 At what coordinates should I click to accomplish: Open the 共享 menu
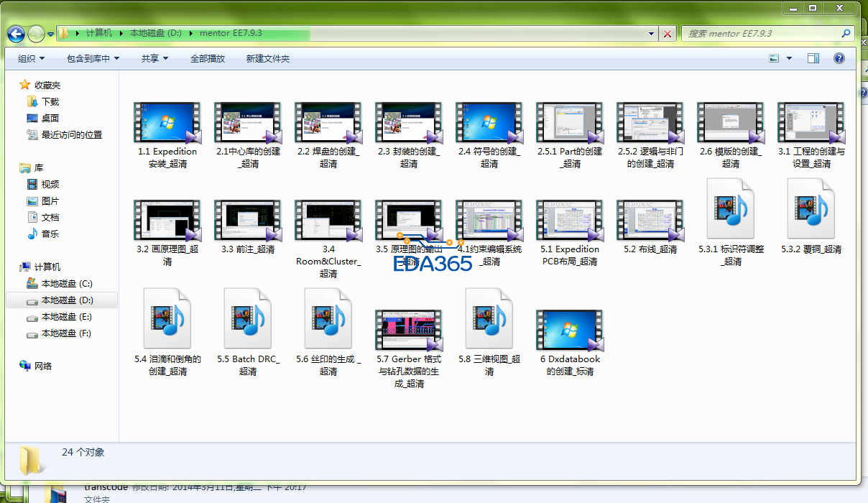point(154,58)
